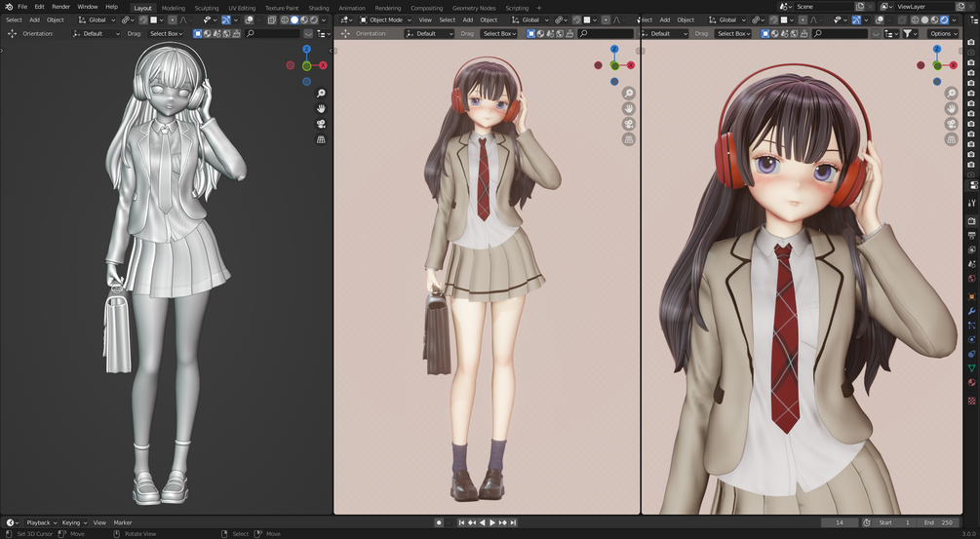Switch to the Geometry Nodes workspace tab
The height and width of the screenshot is (539, 980).
coord(474,8)
